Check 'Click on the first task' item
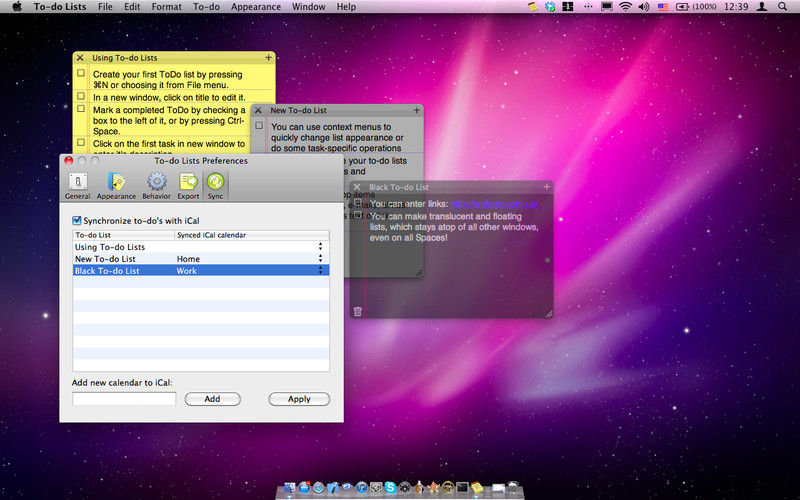 coord(81,142)
